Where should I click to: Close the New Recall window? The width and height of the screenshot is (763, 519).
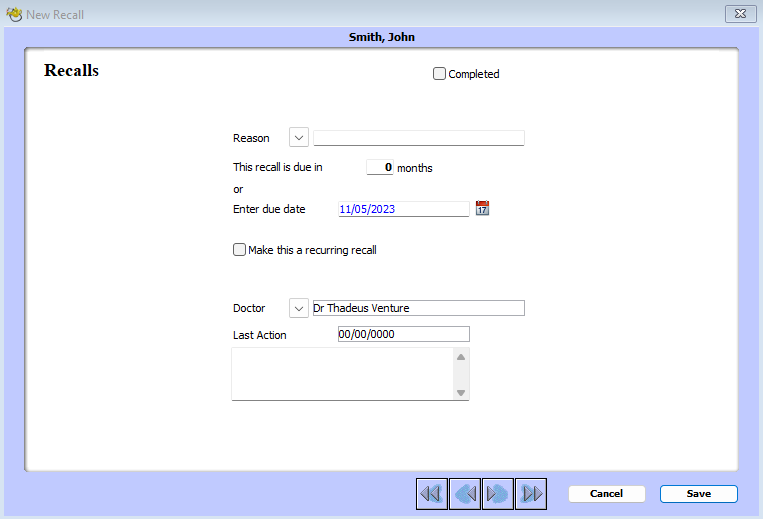tap(738, 14)
